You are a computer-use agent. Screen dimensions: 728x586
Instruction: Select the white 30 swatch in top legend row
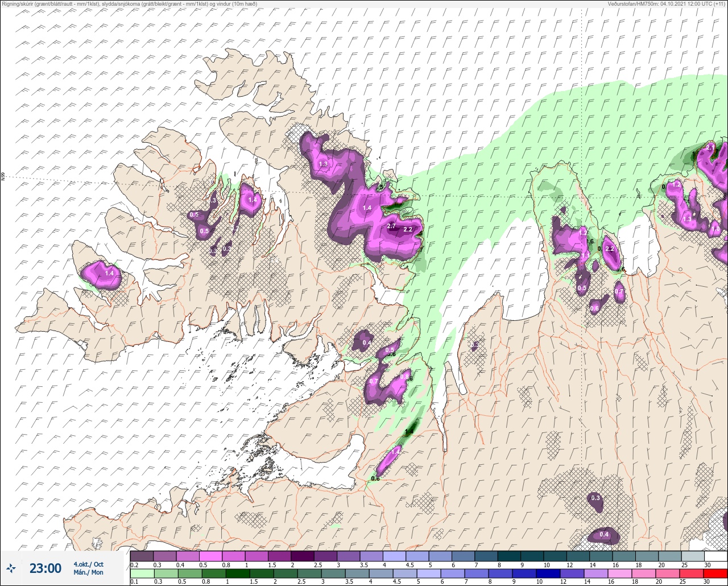(716, 556)
